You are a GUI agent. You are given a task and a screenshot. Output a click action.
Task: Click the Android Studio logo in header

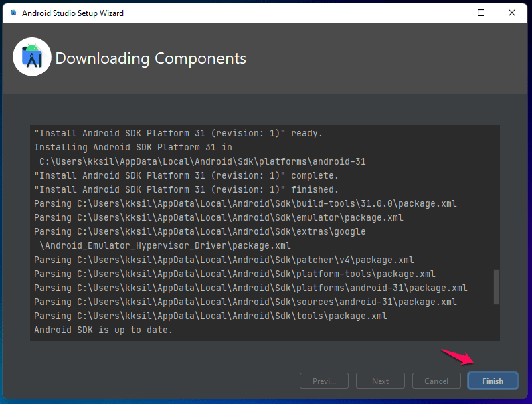pyautogui.click(x=32, y=57)
